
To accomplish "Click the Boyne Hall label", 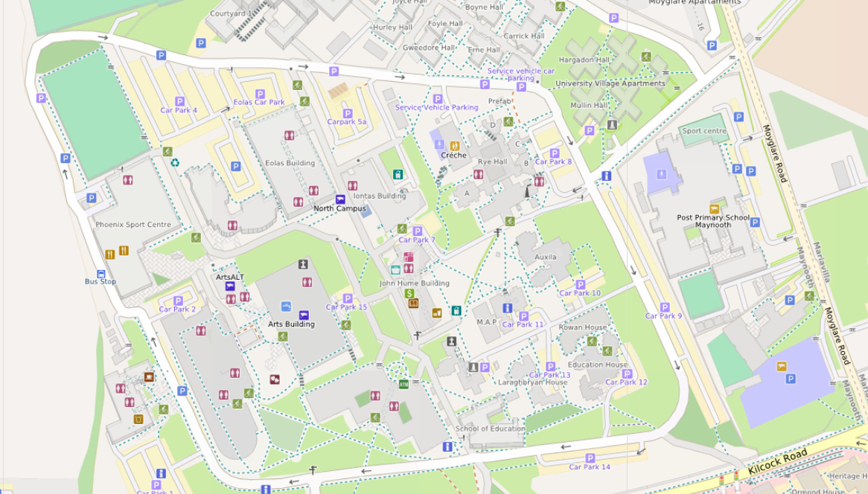I will coord(485,7).
